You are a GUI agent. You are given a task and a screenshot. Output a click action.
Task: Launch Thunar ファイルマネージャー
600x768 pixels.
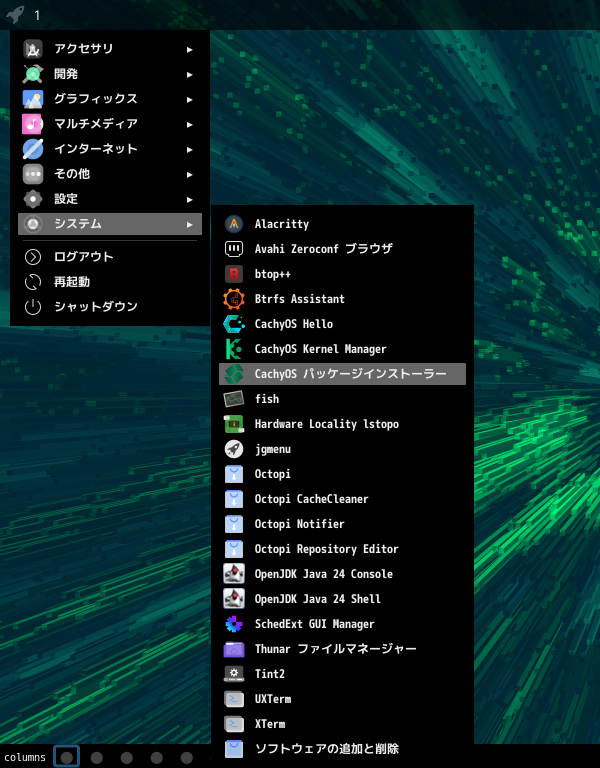tap(342, 649)
